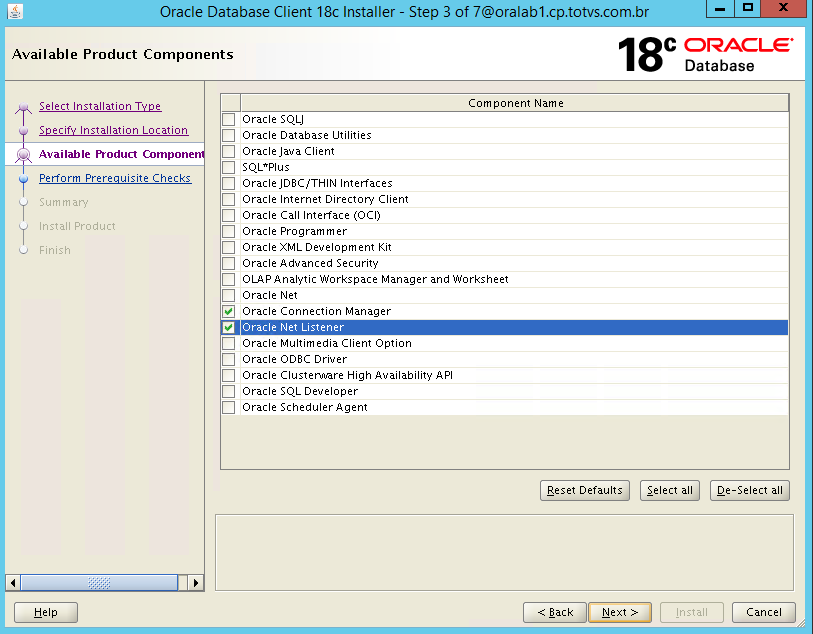Select Oracle Database Utilities row text
The height and width of the screenshot is (634, 813).
coord(306,135)
